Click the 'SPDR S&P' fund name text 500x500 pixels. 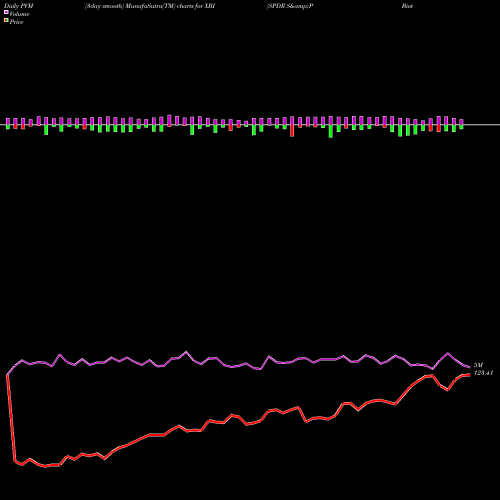(290, 6)
